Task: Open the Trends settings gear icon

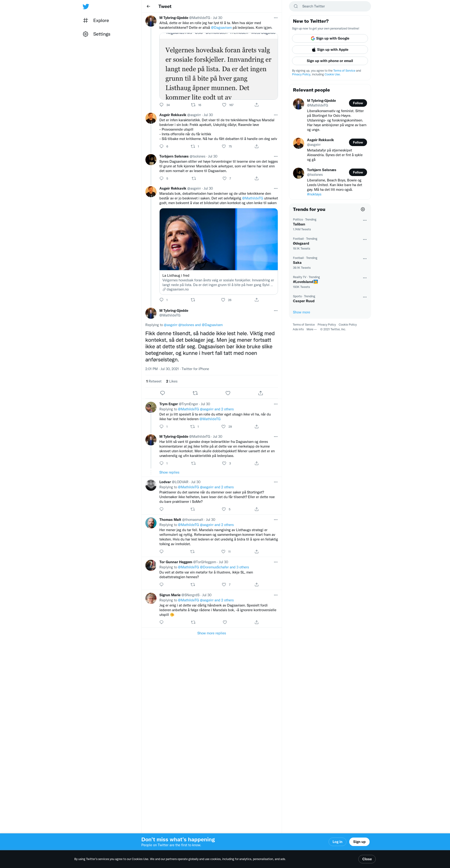Action: pos(363,209)
